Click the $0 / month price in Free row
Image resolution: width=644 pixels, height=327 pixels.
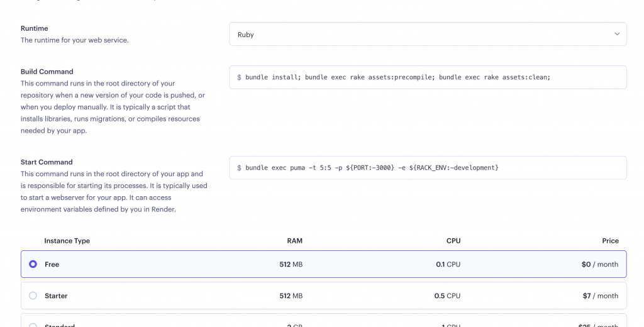[x=599, y=265]
